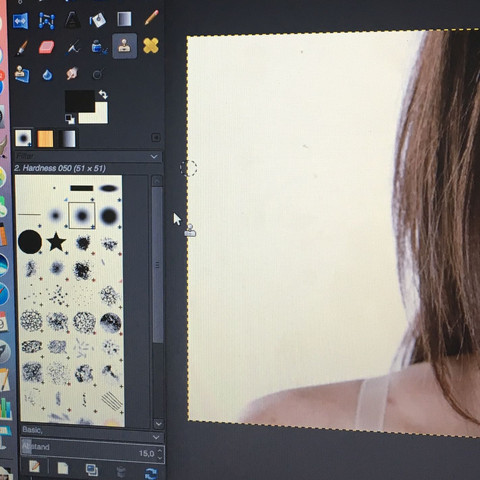480x480 pixels.
Task: Choose the Blend gradient tool
Action: coord(124,19)
